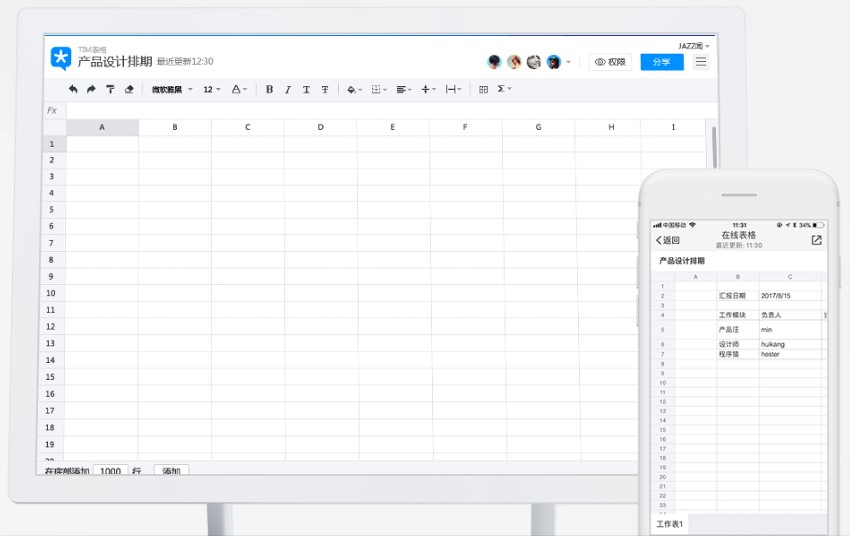Expand the collaborators list arrow
The height and width of the screenshot is (536, 850).
[x=568, y=62]
